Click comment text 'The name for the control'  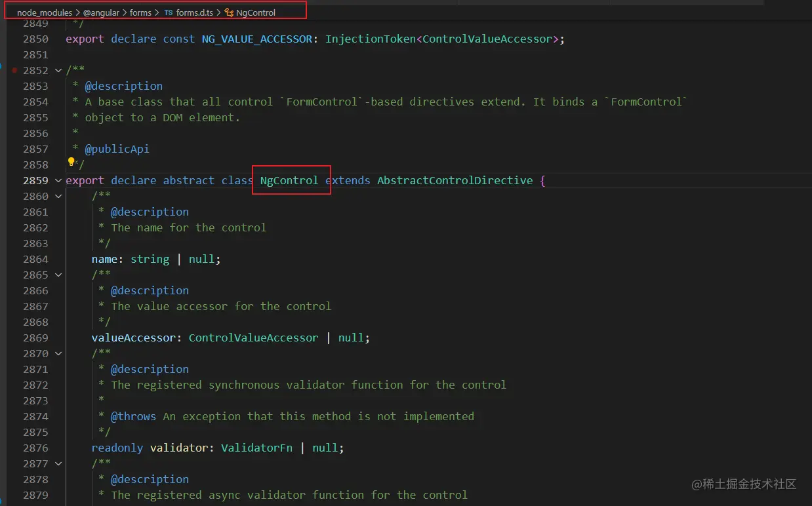click(189, 227)
